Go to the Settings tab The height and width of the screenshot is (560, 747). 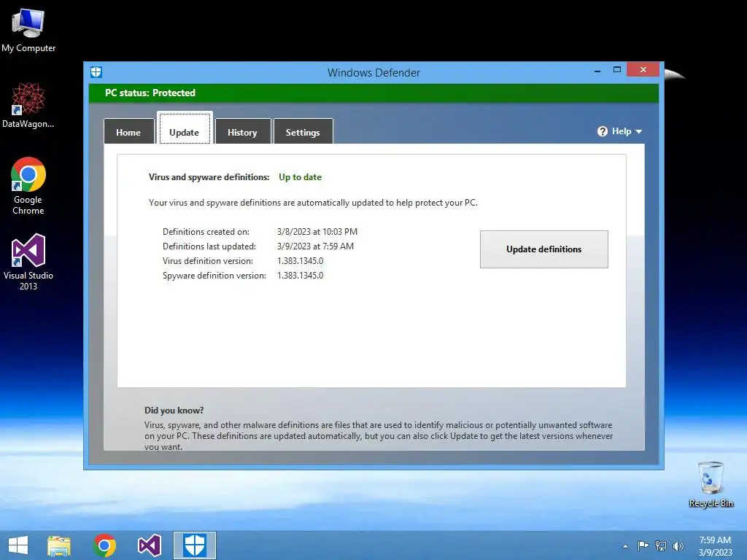click(303, 131)
